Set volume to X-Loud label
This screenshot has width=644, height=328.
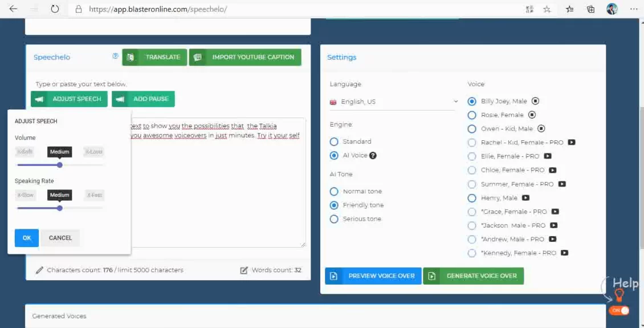pyautogui.click(x=93, y=152)
